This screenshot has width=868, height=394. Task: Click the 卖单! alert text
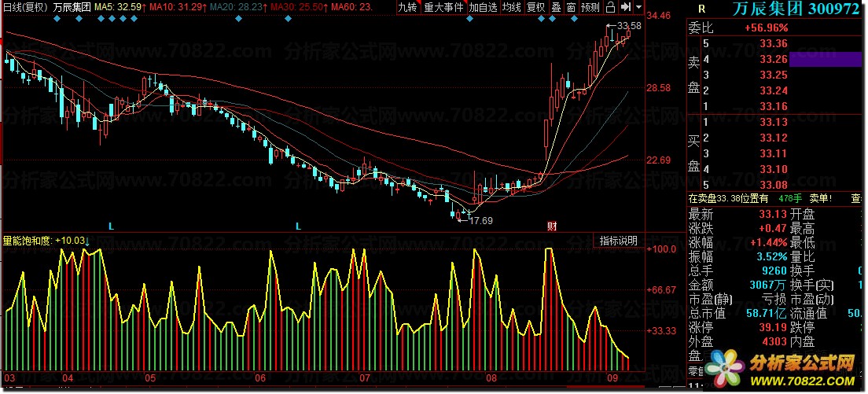(821, 198)
